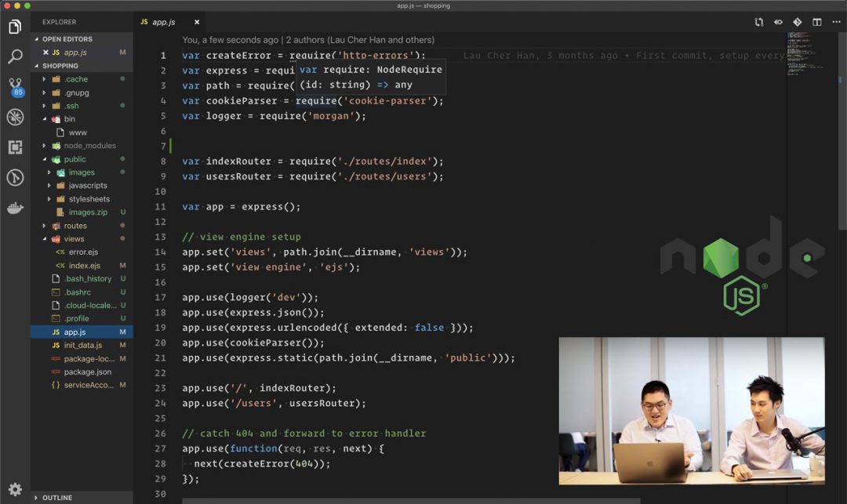Open the Docker view in activity bar
The width and height of the screenshot is (847, 504).
pyautogui.click(x=15, y=208)
